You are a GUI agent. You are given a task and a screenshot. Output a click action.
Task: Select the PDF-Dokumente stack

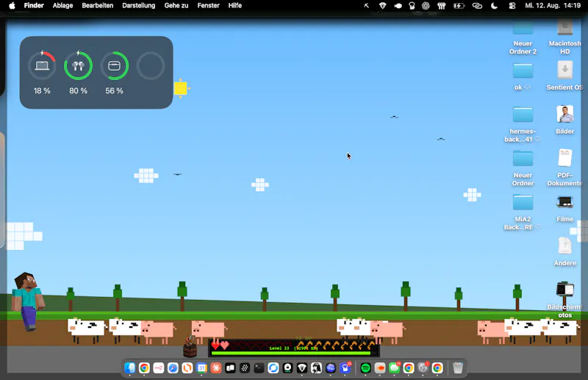pos(564,158)
